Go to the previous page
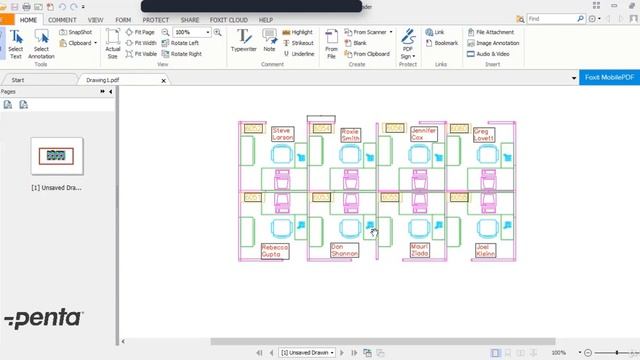Image resolution: width=640 pixels, height=360 pixels. click(x=271, y=352)
